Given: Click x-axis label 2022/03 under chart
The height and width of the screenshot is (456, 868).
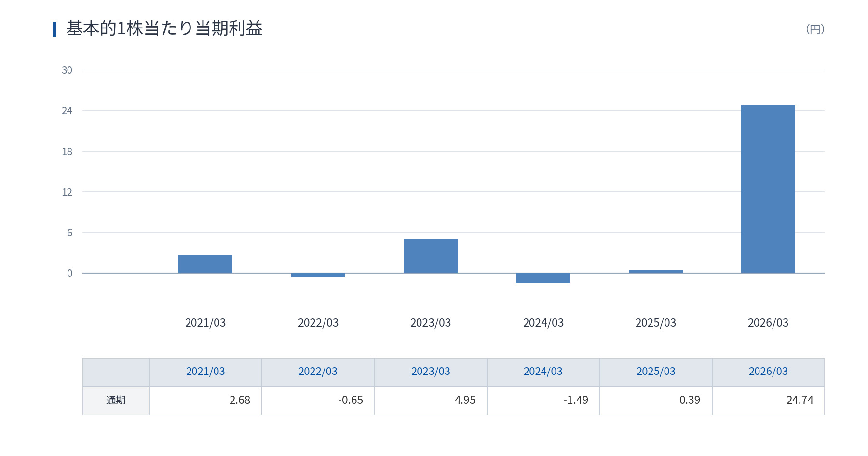Looking at the screenshot, I should click(x=318, y=323).
